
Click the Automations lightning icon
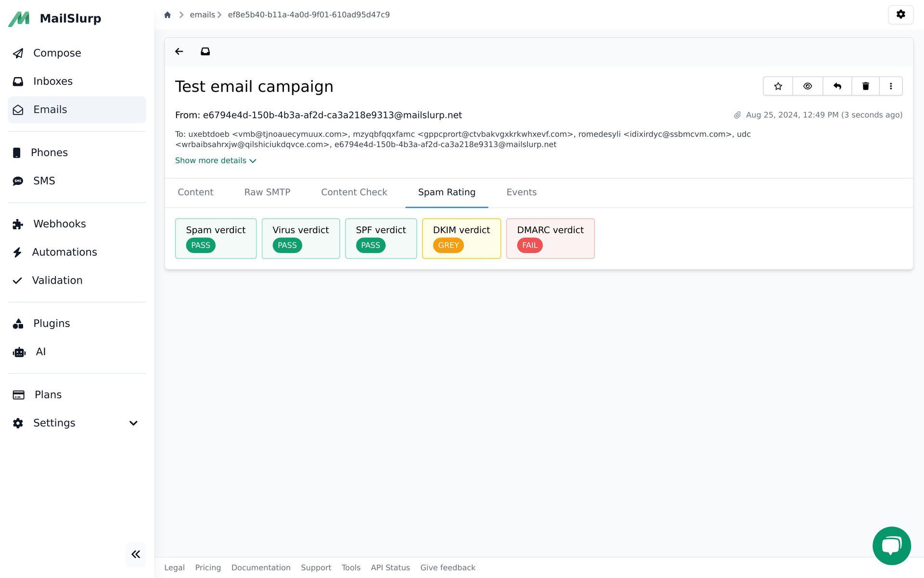tap(17, 252)
